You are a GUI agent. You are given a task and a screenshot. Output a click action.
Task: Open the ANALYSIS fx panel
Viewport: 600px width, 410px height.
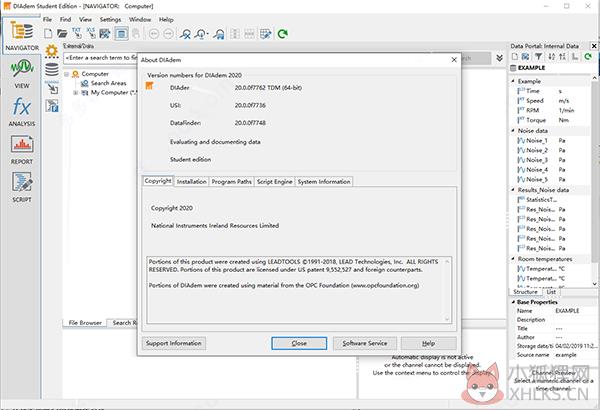pos(21,111)
